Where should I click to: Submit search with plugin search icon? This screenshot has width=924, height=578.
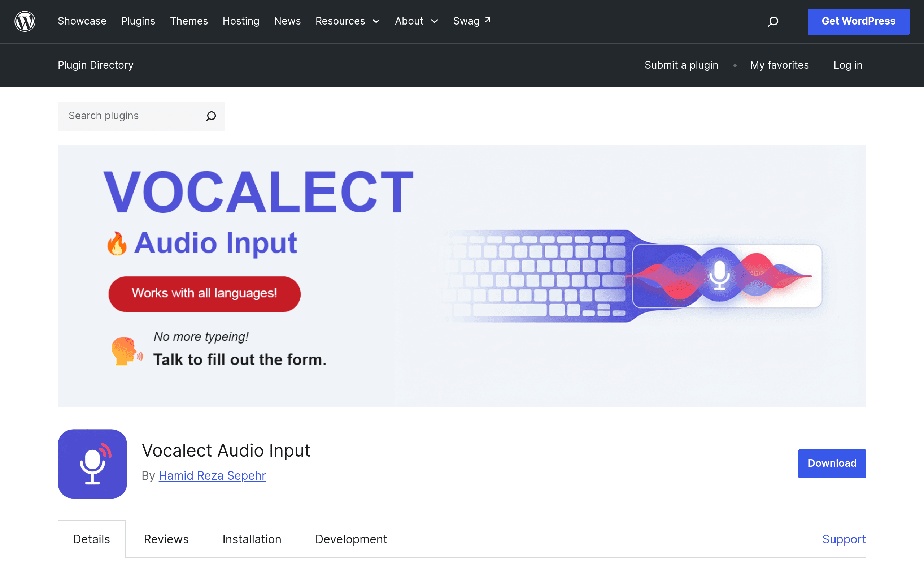click(211, 116)
